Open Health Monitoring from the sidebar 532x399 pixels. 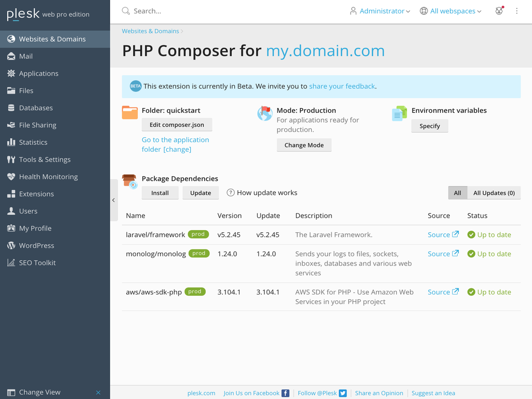pos(11,177)
